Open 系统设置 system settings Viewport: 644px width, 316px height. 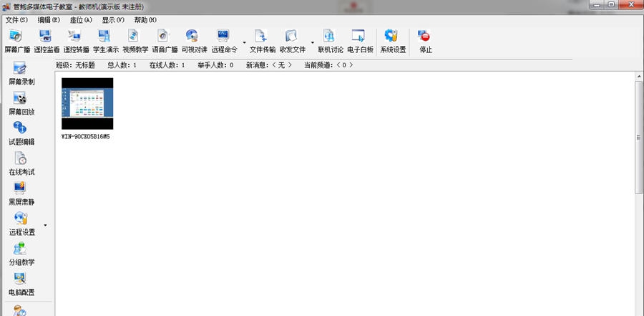click(x=393, y=42)
